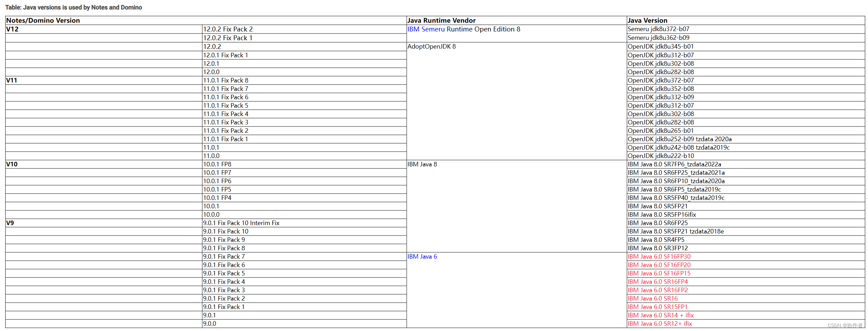Click the 9.0.1 Fix Pack 8 cell
The image size is (868, 331).
point(304,248)
